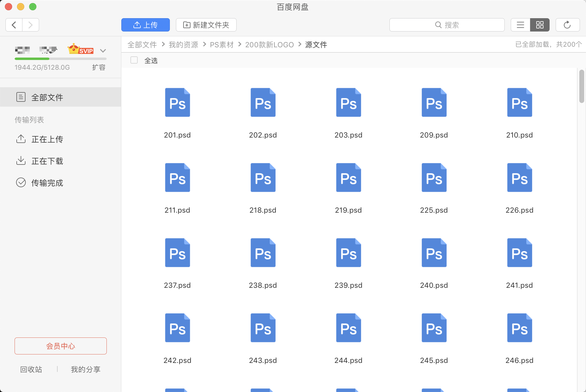Select the 244.psd file icon
Viewport: 586px width, 392px height.
349,328
